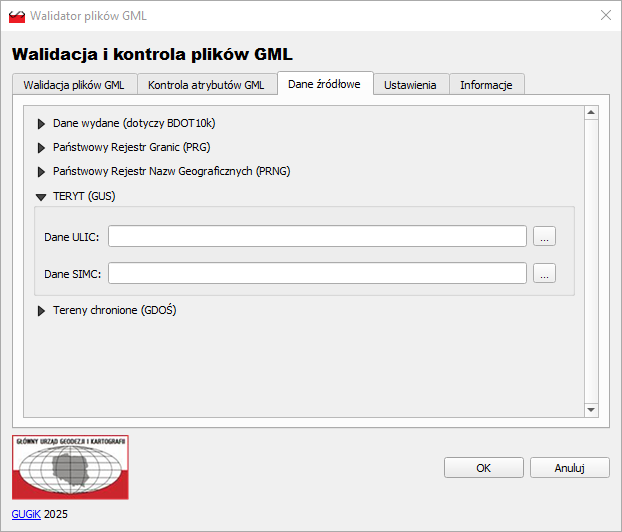Focus the Dane SIMC path field

click(x=317, y=273)
